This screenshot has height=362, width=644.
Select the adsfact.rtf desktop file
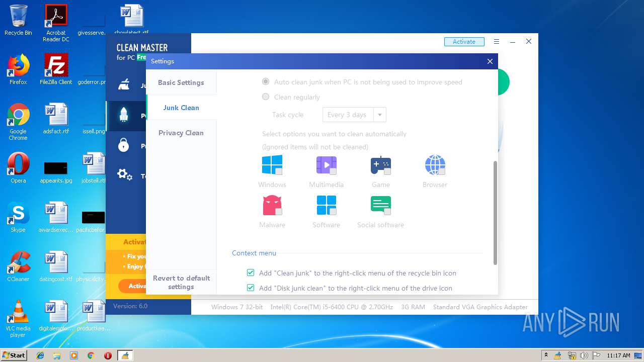(56, 119)
